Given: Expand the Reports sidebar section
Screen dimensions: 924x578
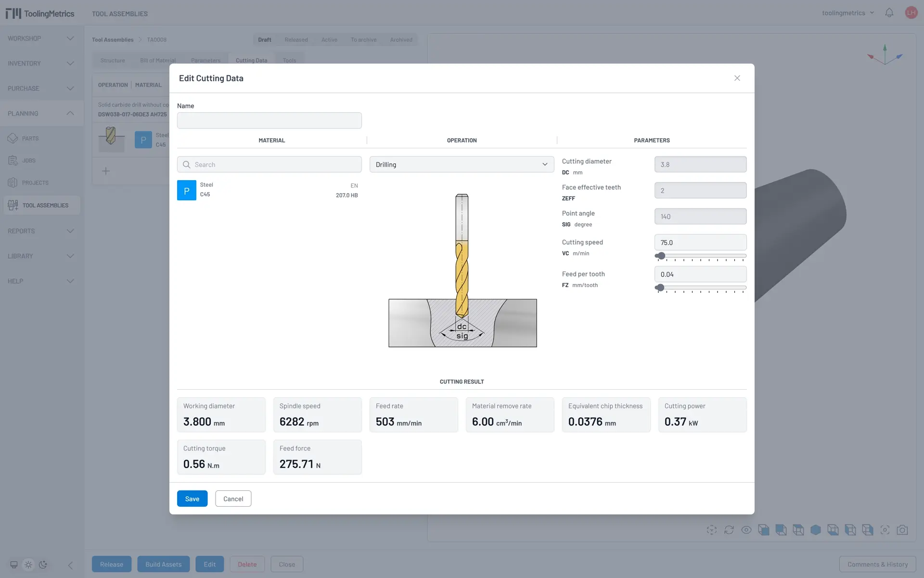Looking at the screenshot, I should pyautogui.click(x=42, y=231).
